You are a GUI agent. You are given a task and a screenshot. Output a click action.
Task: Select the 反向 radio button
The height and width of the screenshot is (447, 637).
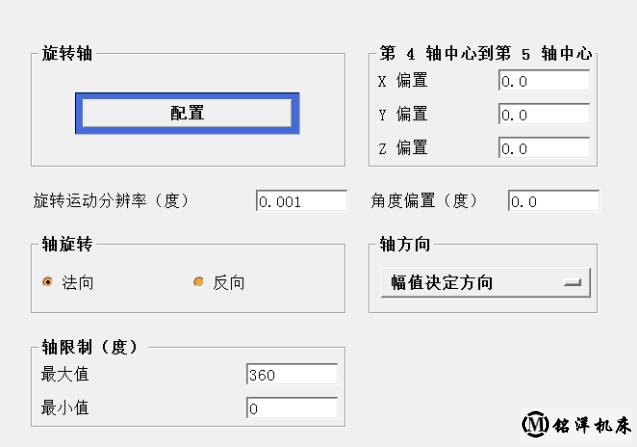click(x=198, y=282)
